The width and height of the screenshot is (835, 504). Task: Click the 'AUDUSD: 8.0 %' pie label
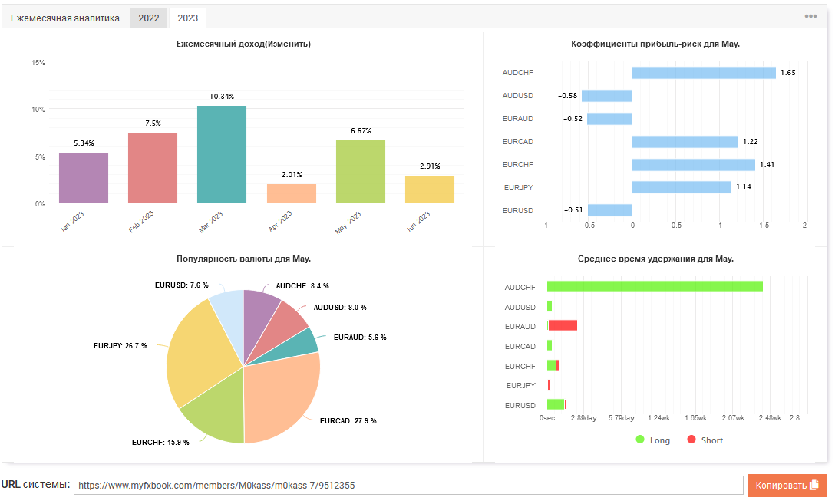(340, 308)
